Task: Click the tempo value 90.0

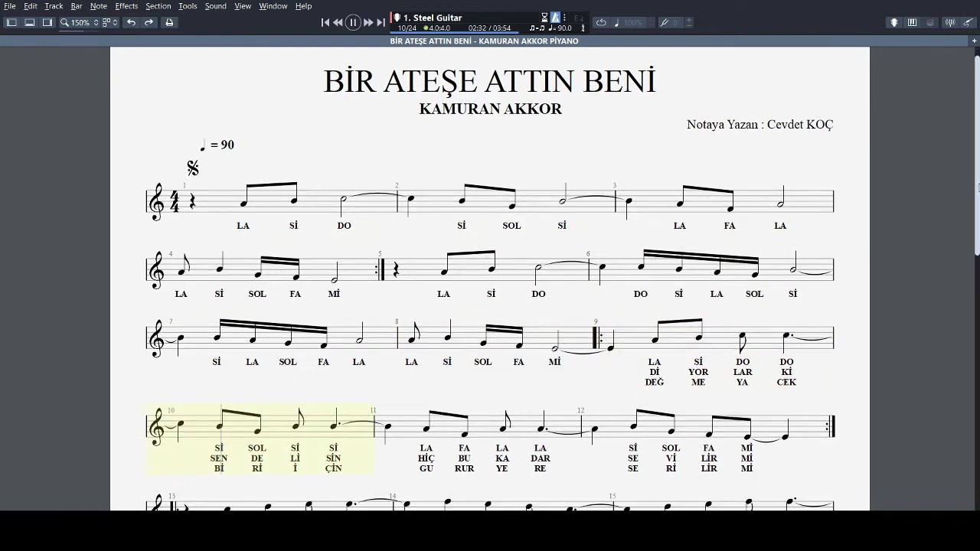Action: coord(564,28)
